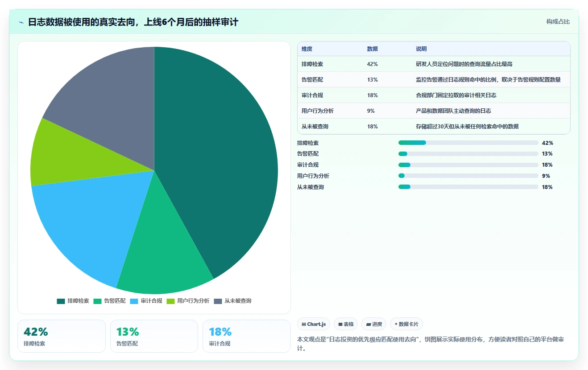Click the 表格 chip

346,324
